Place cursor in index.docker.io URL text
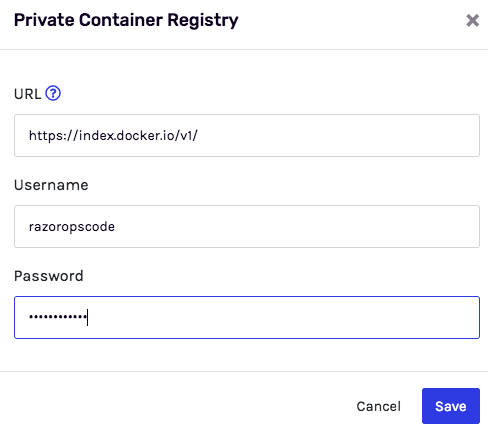 pos(113,135)
